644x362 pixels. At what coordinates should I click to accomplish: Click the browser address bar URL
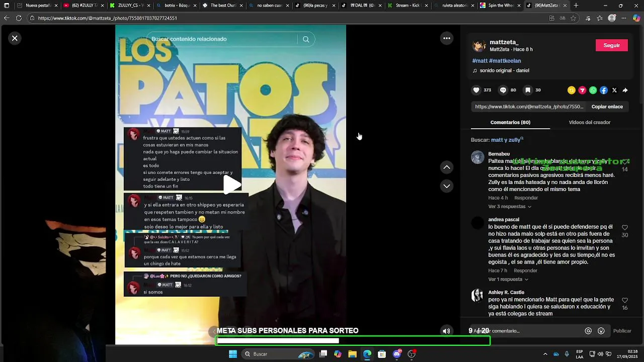[x=107, y=18]
